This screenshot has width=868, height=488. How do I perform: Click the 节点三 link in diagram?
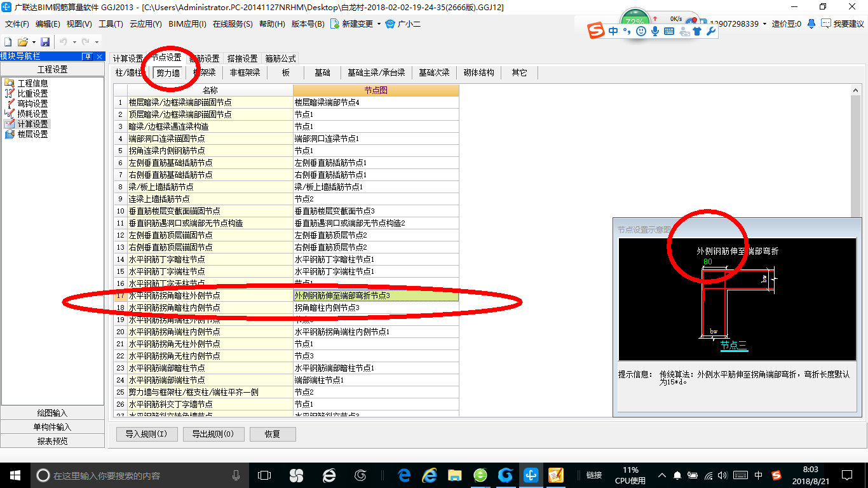(x=733, y=345)
